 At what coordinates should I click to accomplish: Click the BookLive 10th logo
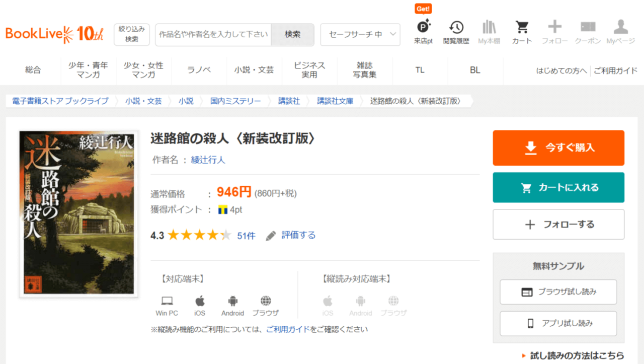click(x=54, y=34)
